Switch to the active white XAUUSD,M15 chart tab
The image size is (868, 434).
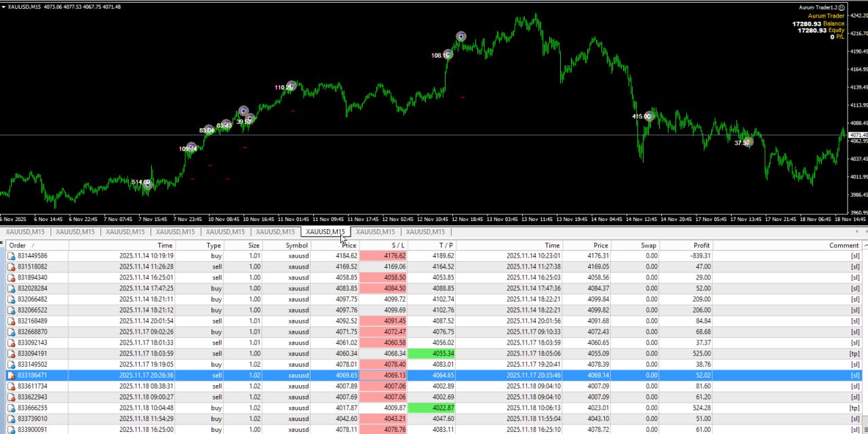(x=325, y=232)
